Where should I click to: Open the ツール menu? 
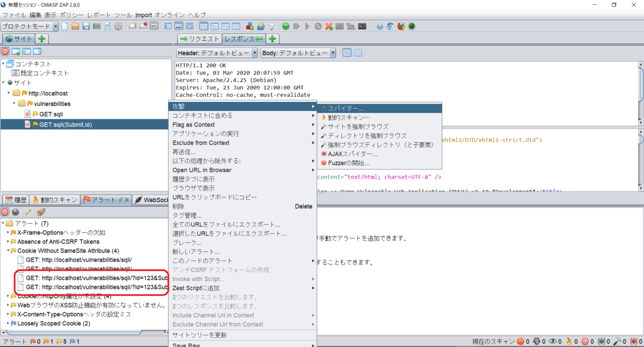[123, 15]
